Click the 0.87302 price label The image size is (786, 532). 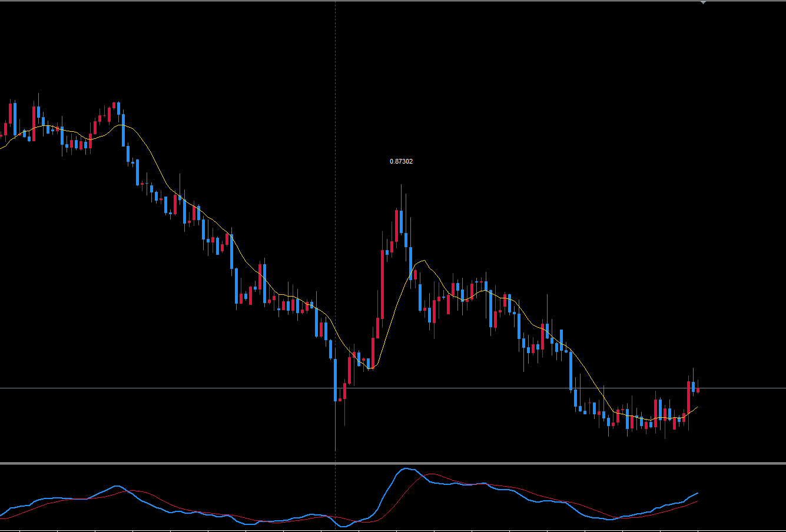click(401, 161)
